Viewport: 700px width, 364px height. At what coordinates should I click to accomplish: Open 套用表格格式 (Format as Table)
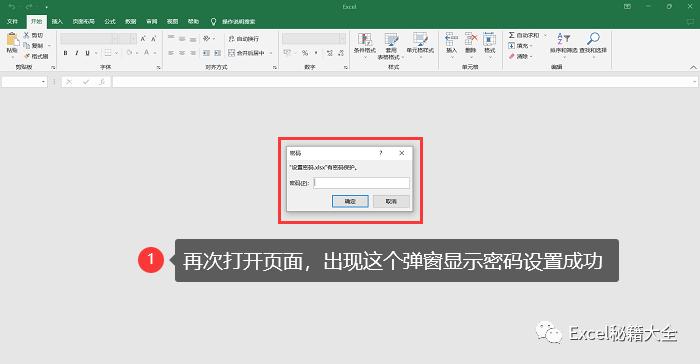pyautogui.click(x=391, y=46)
